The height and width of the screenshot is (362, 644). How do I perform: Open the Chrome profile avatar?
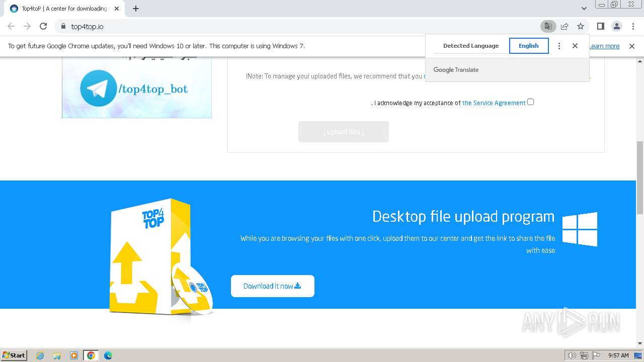[616, 26]
